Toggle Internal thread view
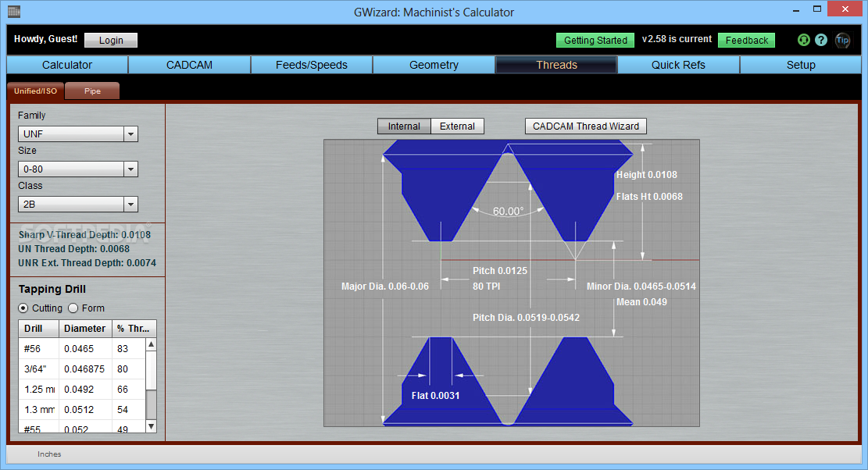868x470 pixels. click(404, 126)
